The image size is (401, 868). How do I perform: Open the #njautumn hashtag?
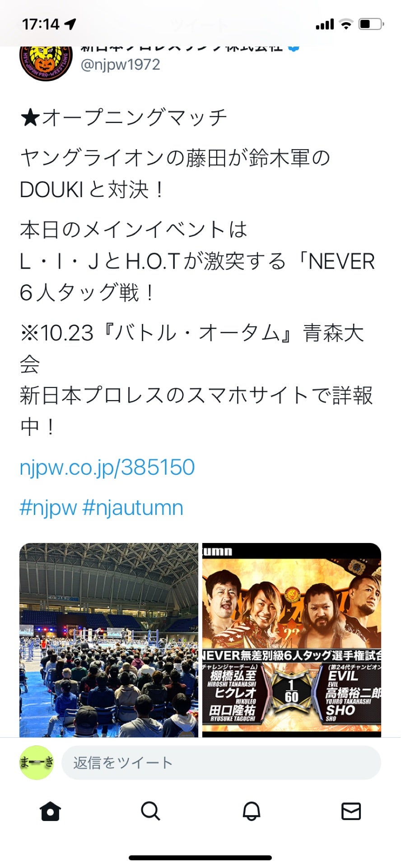pyautogui.click(x=133, y=508)
